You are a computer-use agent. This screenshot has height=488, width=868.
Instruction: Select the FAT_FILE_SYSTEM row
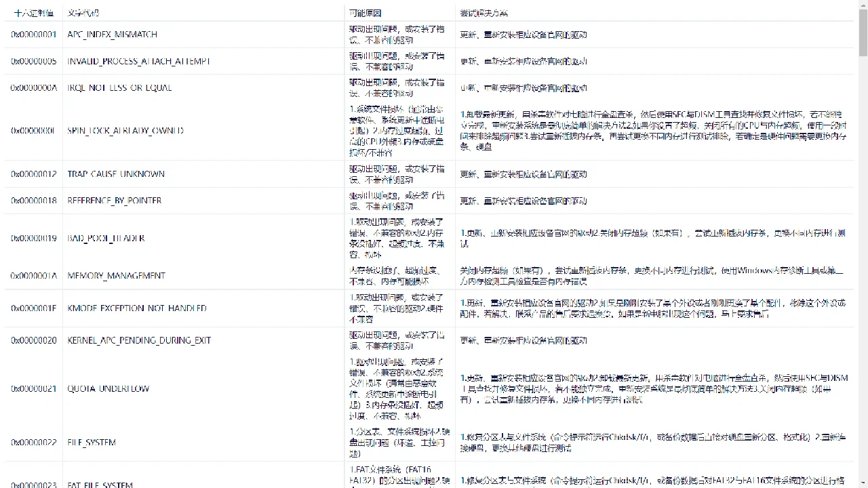pyautogui.click(x=100, y=485)
